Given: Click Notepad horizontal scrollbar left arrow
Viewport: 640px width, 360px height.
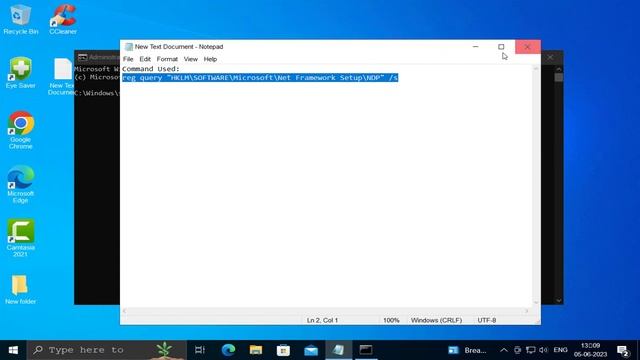Looking at the screenshot, I should pyautogui.click(x=124, y=311).
